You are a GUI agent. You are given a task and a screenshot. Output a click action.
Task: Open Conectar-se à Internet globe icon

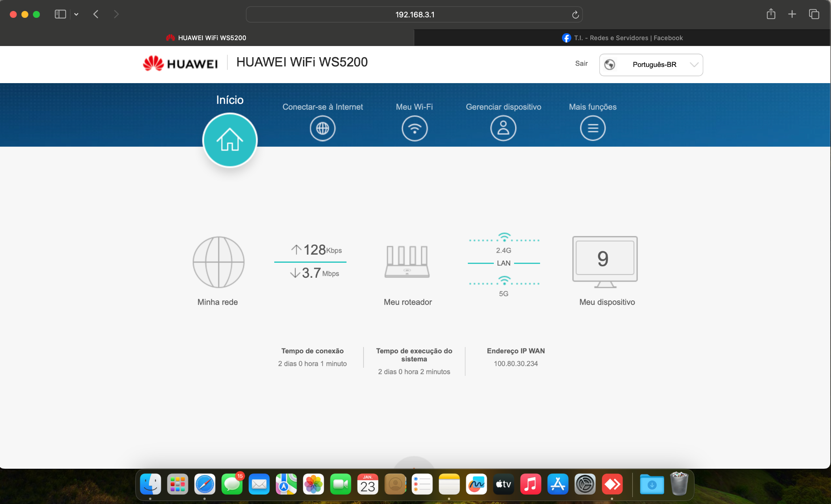[323, 129]
